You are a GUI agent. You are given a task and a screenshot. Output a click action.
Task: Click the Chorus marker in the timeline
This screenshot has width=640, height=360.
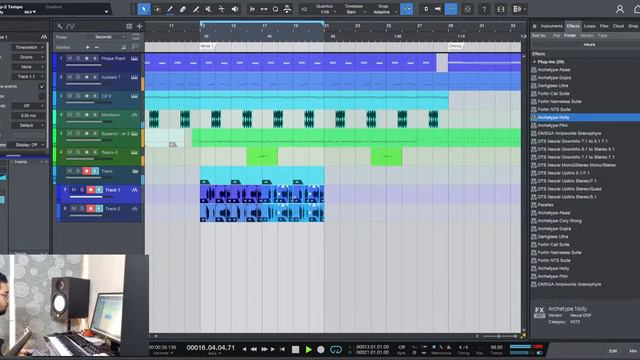click(455, 46)
